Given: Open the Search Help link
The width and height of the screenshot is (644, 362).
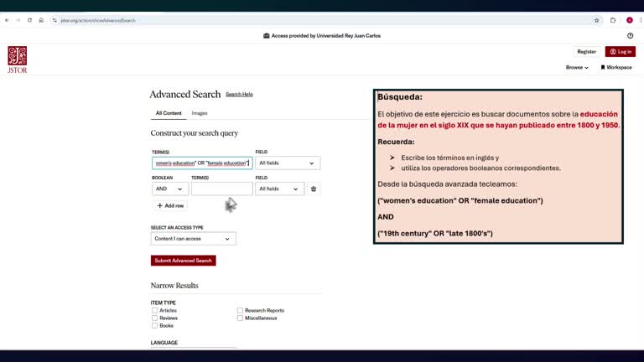Looking at the screenshot, I should pos(239,94).
